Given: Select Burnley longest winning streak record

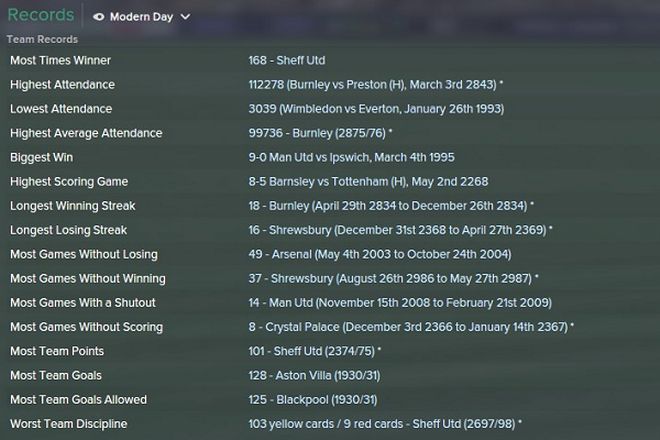Looking at the screenshot, I should click(391, 206).
